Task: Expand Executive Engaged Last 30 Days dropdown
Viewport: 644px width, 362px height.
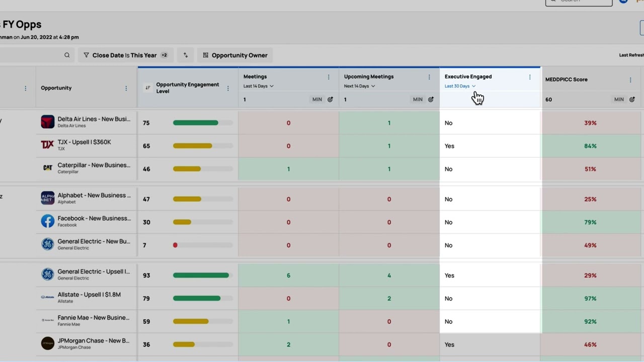Action: pos(460,86)
